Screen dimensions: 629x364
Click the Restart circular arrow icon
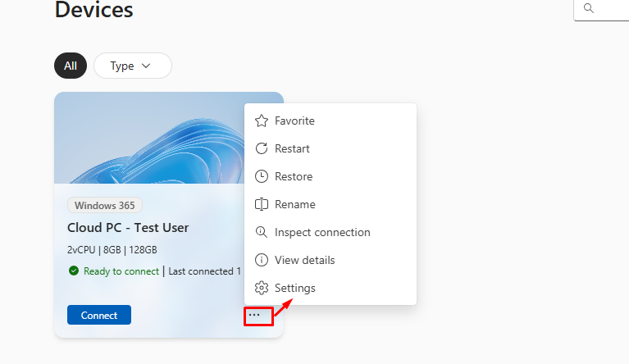click(x=262, y=149)
